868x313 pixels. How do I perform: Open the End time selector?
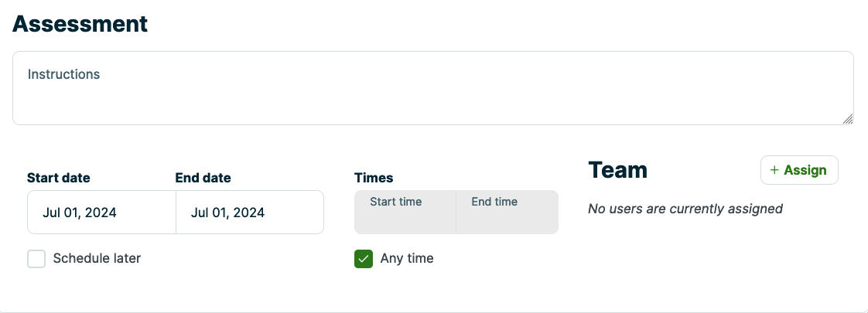(507, 212)
